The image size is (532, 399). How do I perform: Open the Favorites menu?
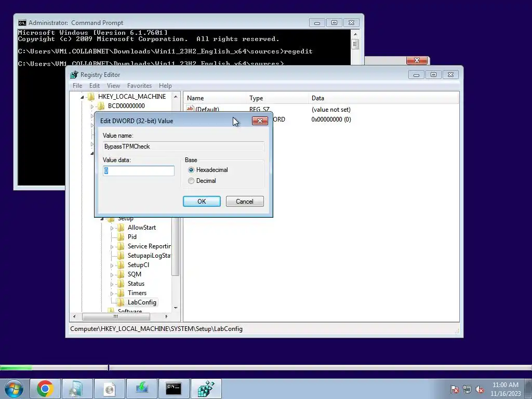[x=139, y=86]
